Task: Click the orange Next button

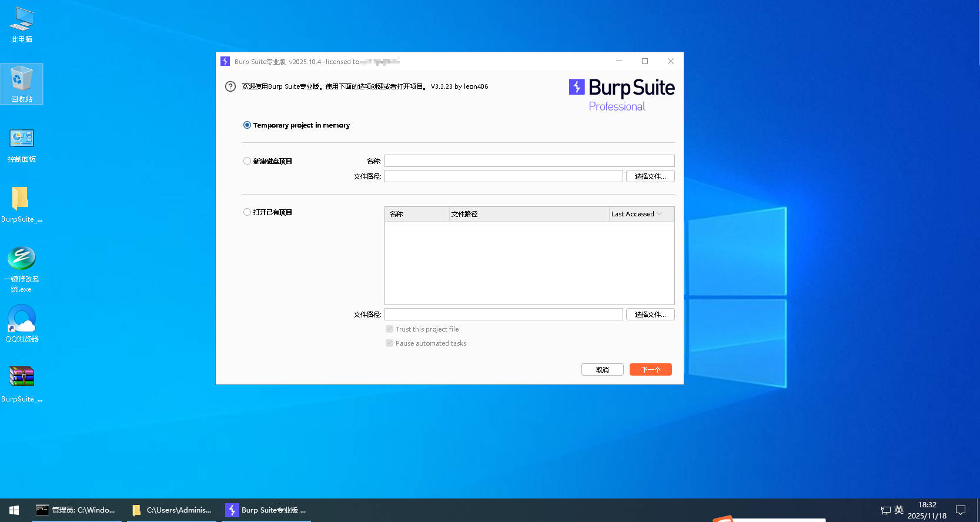Action: 650,370
